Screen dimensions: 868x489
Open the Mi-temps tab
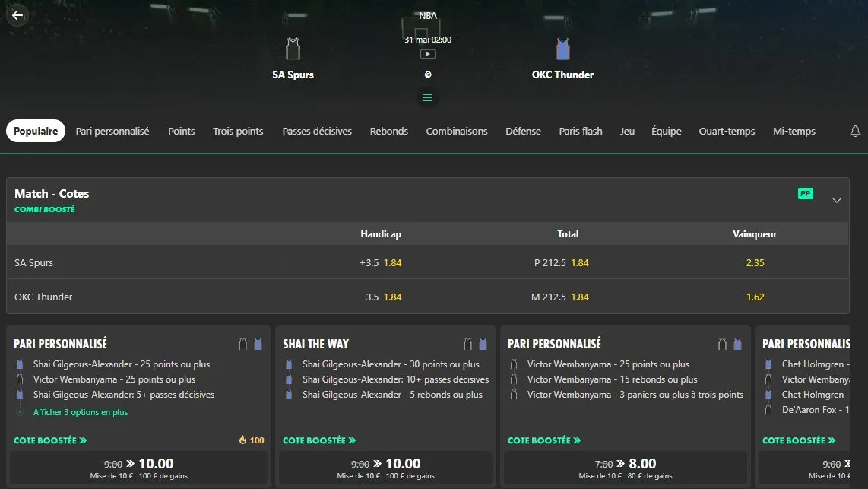tap(794, 132)
